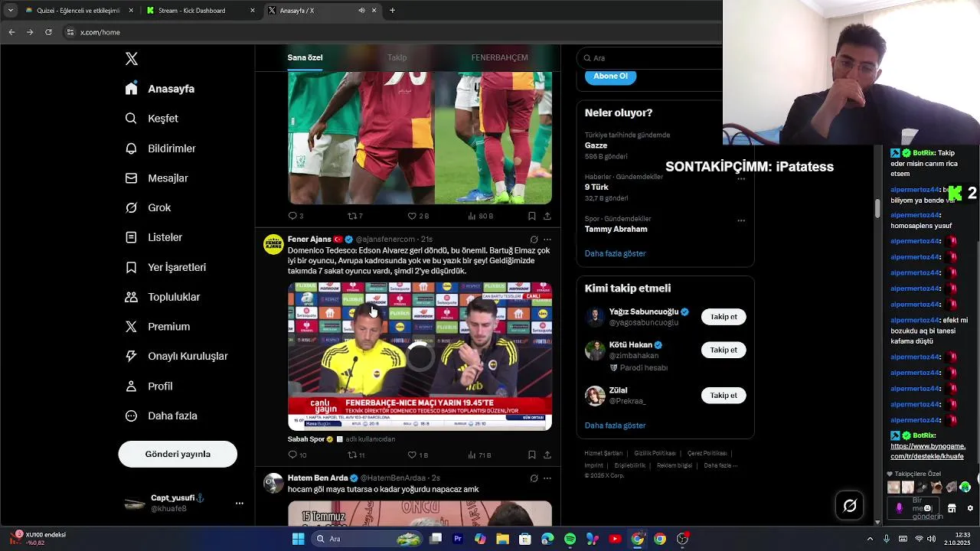Click Gönderi yayınla button
Screen dimensions: 980x551
pos(178,454)
